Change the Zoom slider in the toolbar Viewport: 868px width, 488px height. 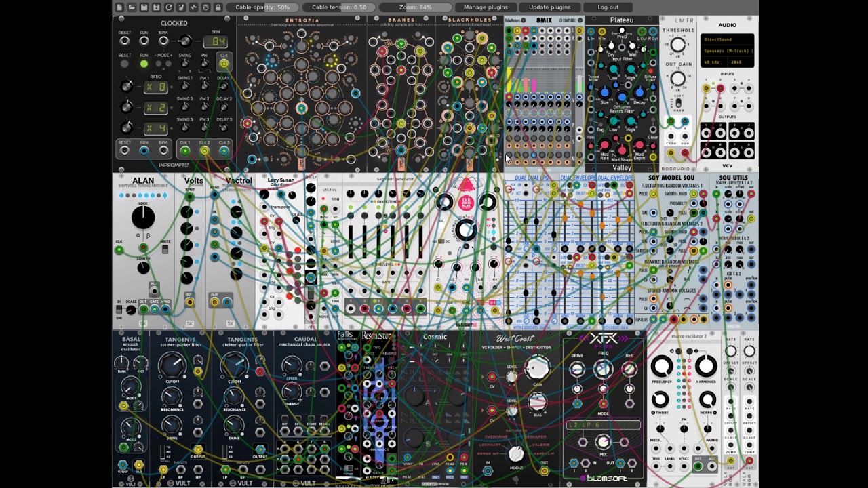tap(416, 7)
